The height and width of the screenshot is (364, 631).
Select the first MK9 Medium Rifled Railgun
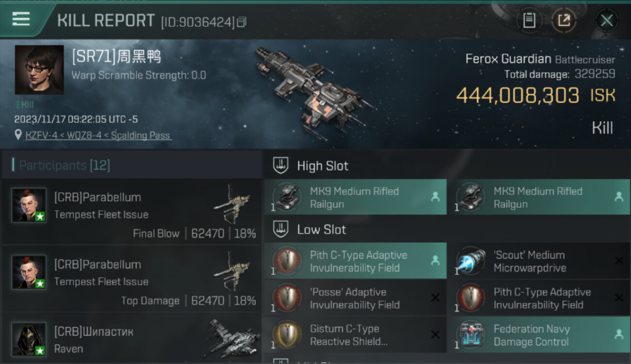click(x=355, y=197)
